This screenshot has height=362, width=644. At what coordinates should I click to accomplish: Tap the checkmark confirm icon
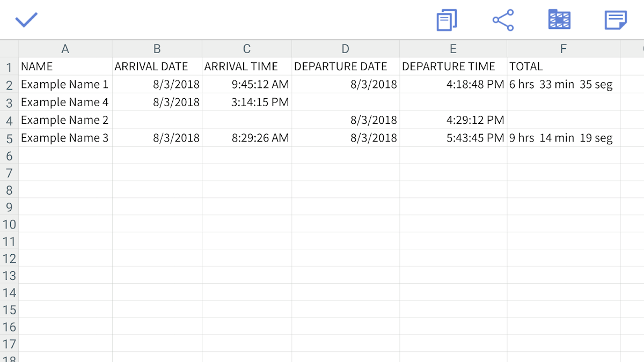[26, 20]
